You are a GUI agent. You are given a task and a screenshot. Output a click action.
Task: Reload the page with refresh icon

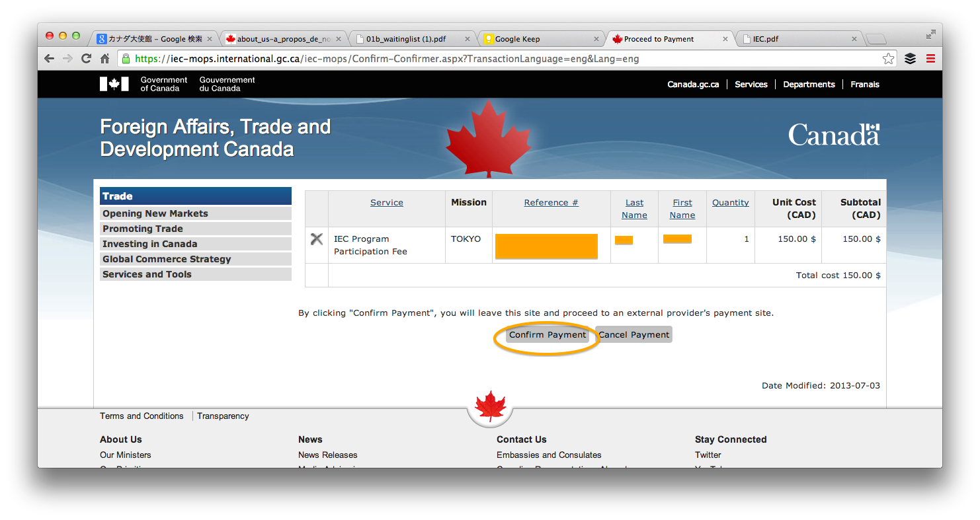pyautogui.click(x=86, y=59)
